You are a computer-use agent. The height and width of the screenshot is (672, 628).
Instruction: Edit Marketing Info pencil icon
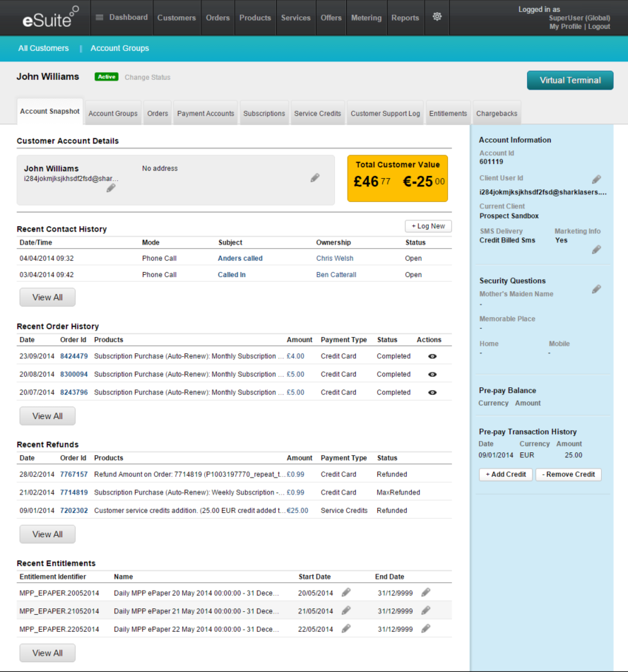coord(596,249)
